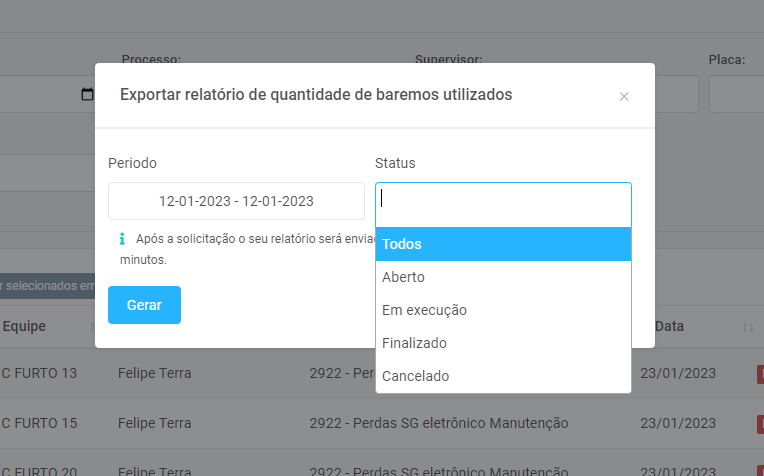The image size is (764, 476).
Task: Select the C FURTO 13 team cell
Action: point(39,374)
